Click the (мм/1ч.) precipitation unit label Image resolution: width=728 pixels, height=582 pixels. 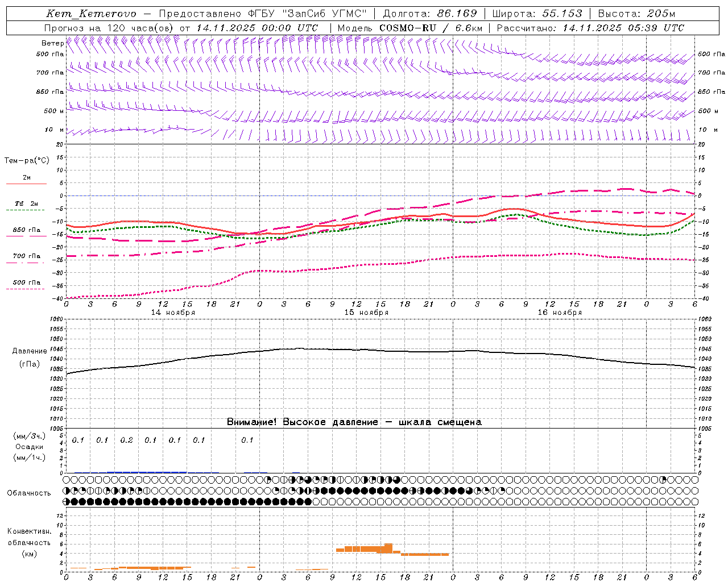click(x=29, y=458)
